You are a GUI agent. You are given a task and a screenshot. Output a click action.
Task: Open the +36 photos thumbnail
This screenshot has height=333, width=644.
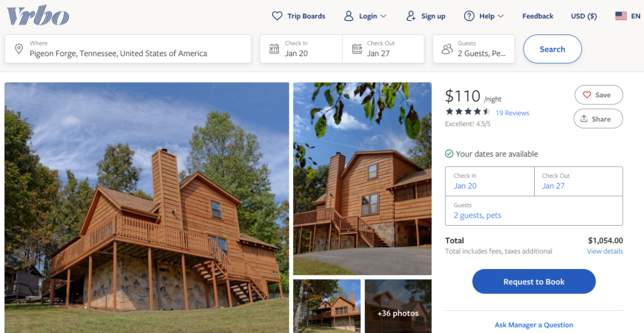pos(398,306)
